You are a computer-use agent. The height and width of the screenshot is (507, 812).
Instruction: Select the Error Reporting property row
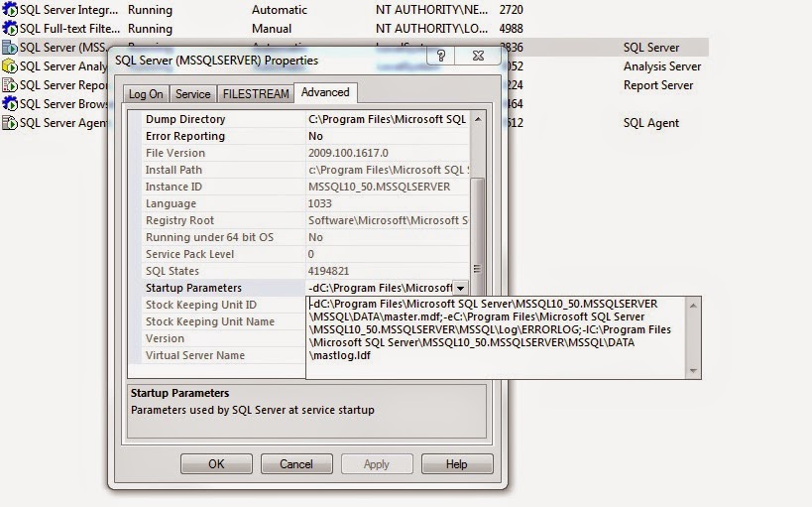[x=305, y=136]
